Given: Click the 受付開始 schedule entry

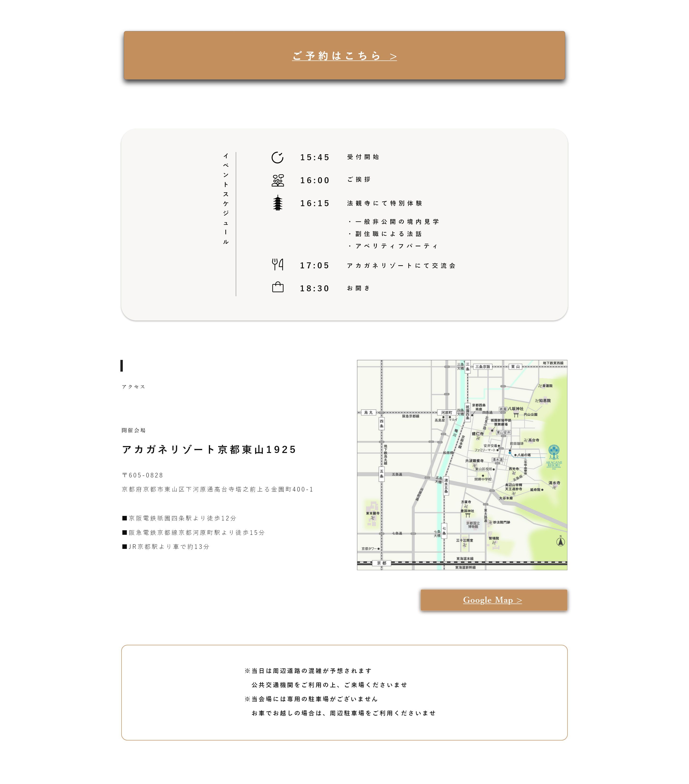Looking at the screenshot, I should click(x=363, y=157).
